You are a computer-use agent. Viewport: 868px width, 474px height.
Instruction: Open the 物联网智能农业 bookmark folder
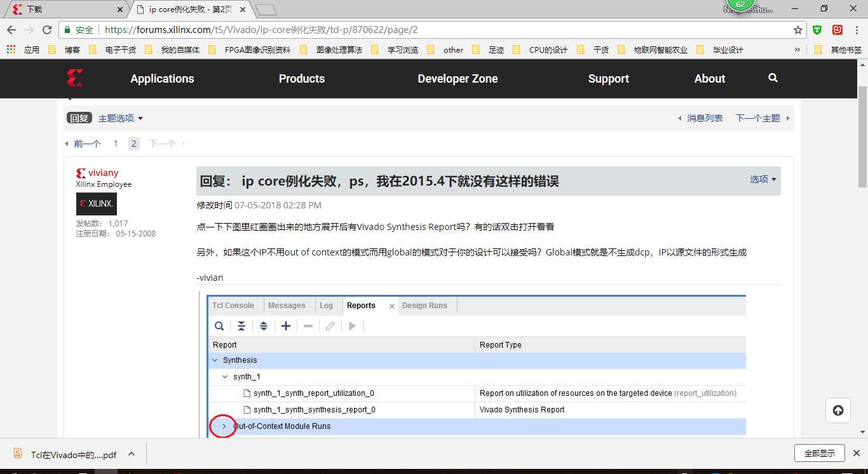pyautogui.click(x=653, y=50)
